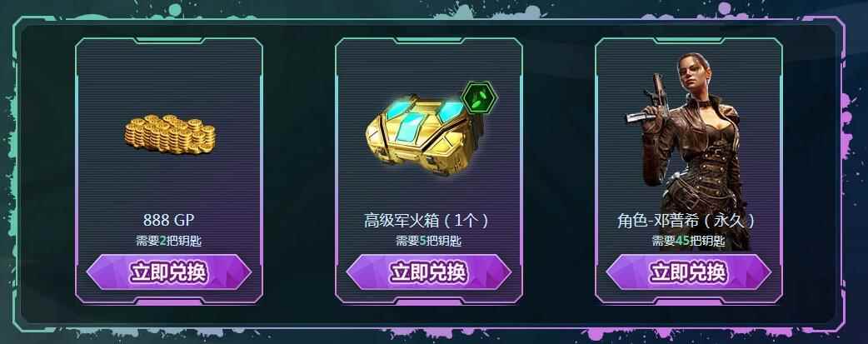Click the 888 GP title text
The width and height of the screenshot is (868, 344).
click(169, 220)
